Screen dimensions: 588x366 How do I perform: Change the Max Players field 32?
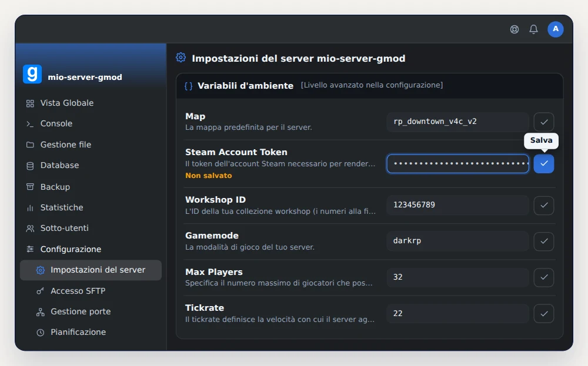click(457, 277)
